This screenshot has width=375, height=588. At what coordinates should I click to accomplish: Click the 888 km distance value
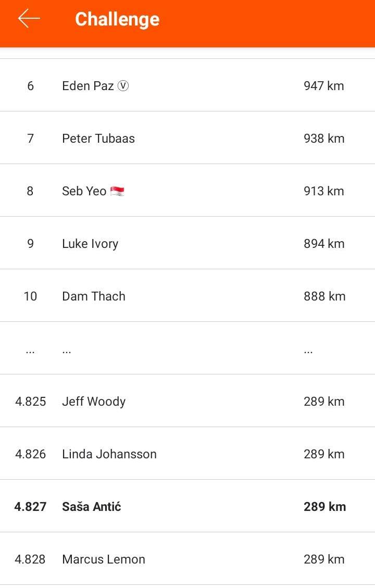coord(325,296)
